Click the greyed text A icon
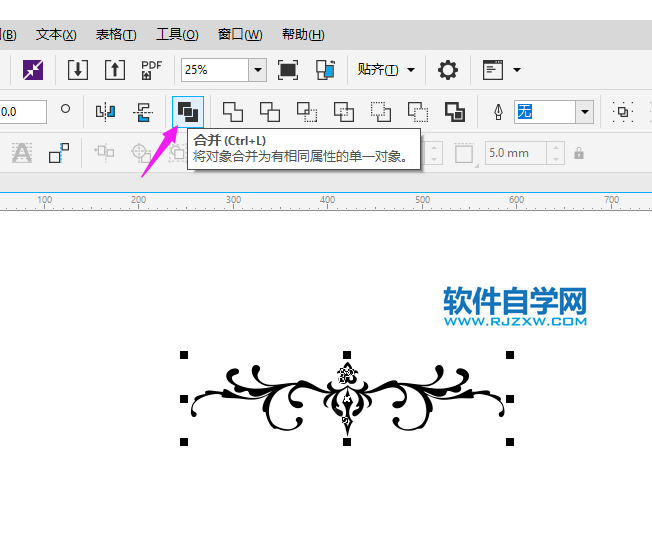Screen dimensions: 652x557 point(22,153)
